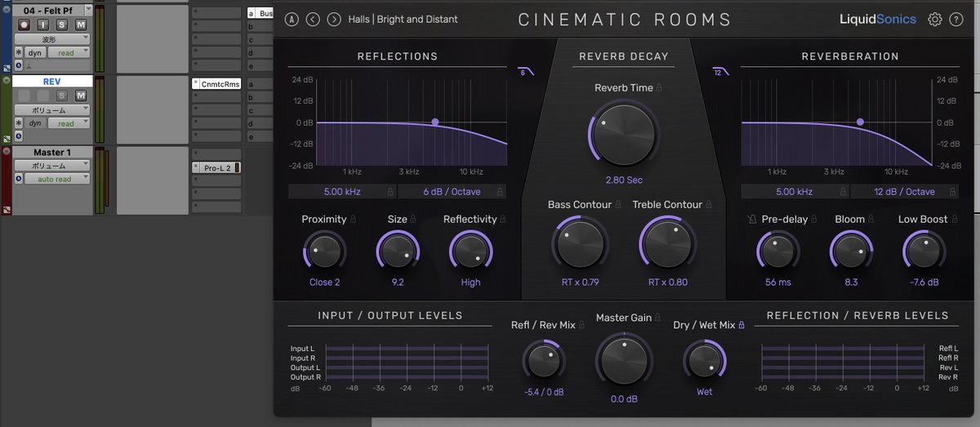Click the '56 ms' Pre-delay value
980x427 pixels.
coord(778,282)
